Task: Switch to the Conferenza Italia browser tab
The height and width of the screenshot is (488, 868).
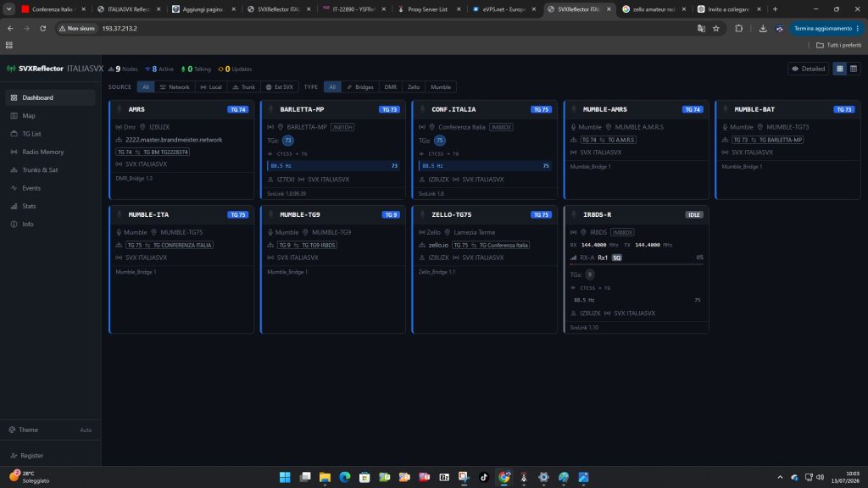Action: click(x=53, y=9)
